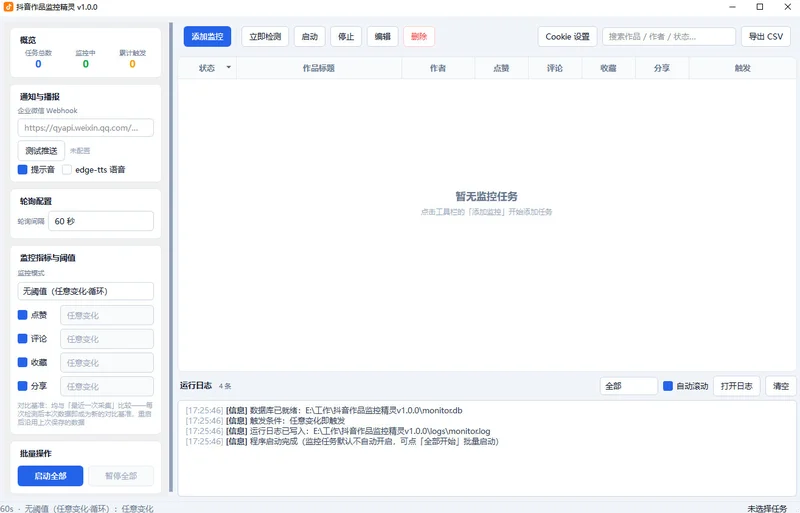This screenshot has width=800, height=513.
Task: Sort by 收藏 column header
Action: [x=609, y=68]
